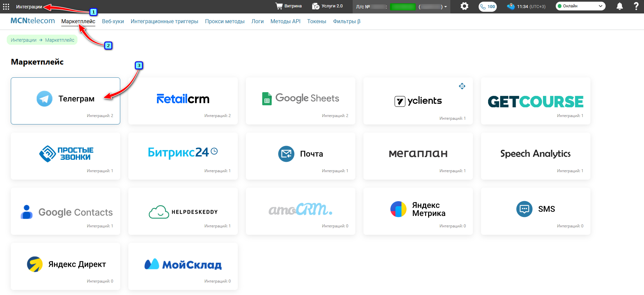The width and height of the screenshot is (644, 295).
Task: Click the HelpDeskEddy cloud icon
Action: pos(159,212)
